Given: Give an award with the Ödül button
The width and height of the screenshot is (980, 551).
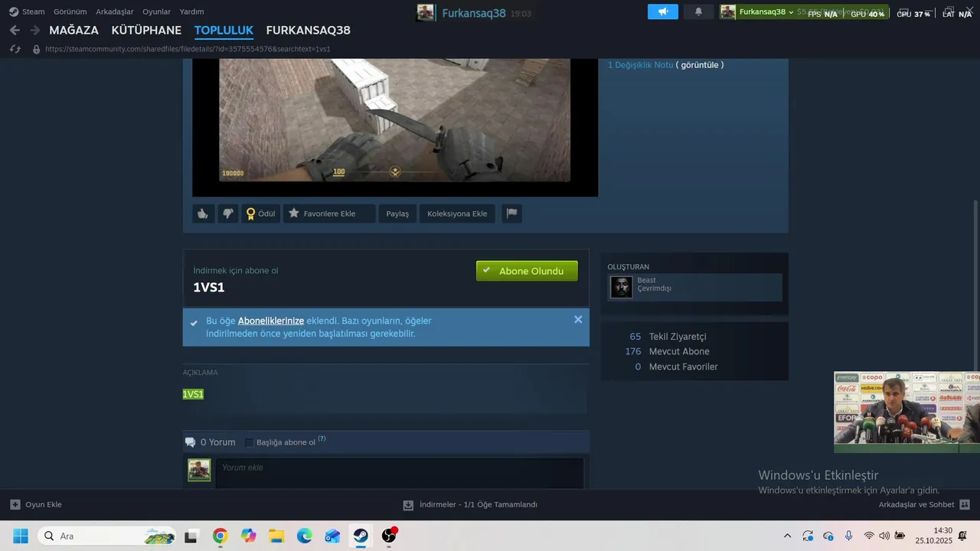Looking at the screenshot, I should pos(260,214).
